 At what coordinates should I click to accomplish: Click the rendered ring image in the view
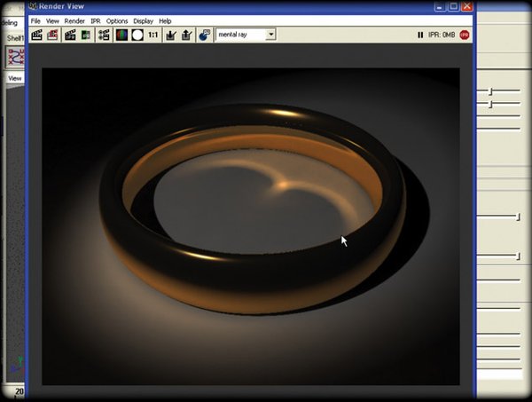pyautogui.click(x=253, y=213)
